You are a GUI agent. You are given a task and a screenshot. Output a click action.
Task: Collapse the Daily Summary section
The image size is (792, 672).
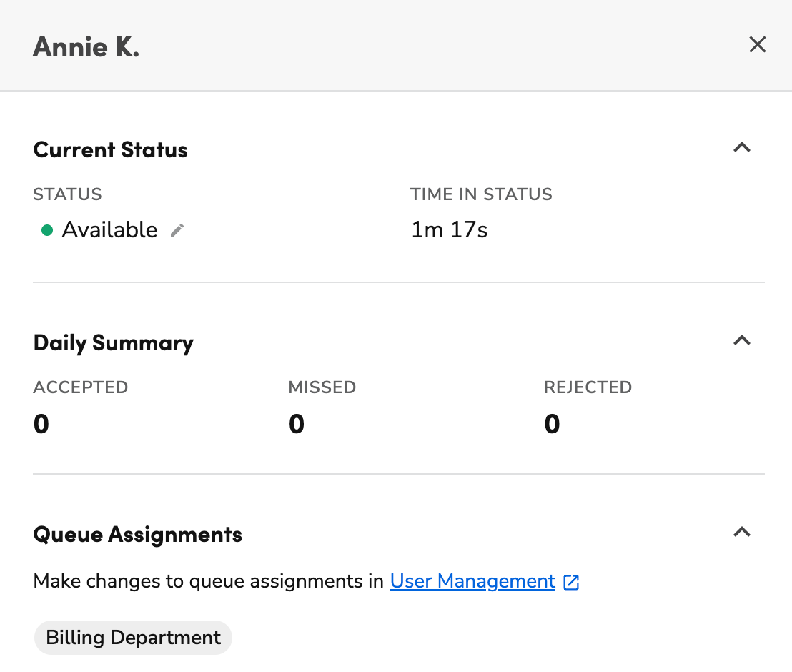point(741,340)
